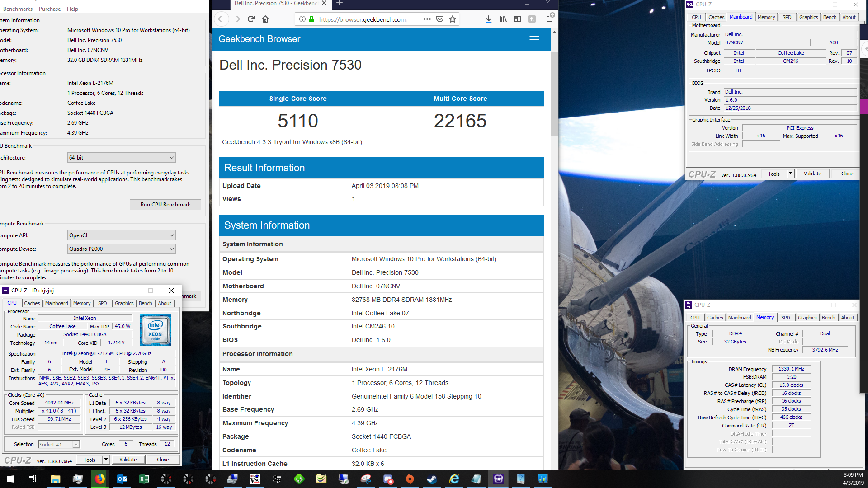Select CPU tab in bottom-right CPU-Z Memory window
The image size is (868, 488).
tap(695, 318)
